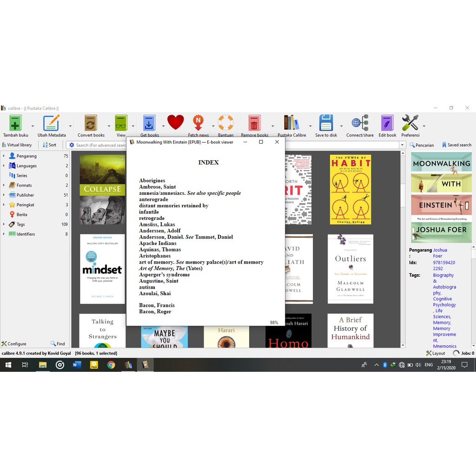This screenshot has height=476, width=476.
Task: Select the Berita news category
Action: click(21, 214)
